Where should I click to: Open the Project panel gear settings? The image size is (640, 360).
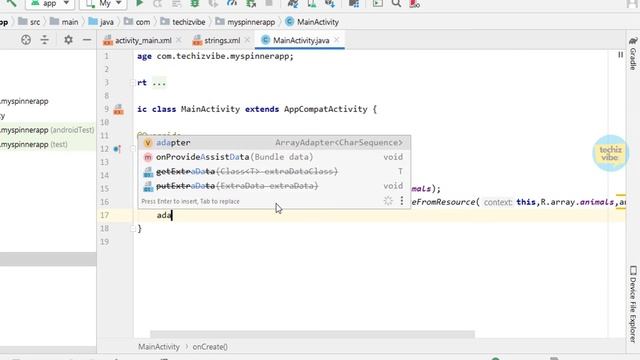tap(68, 40)
